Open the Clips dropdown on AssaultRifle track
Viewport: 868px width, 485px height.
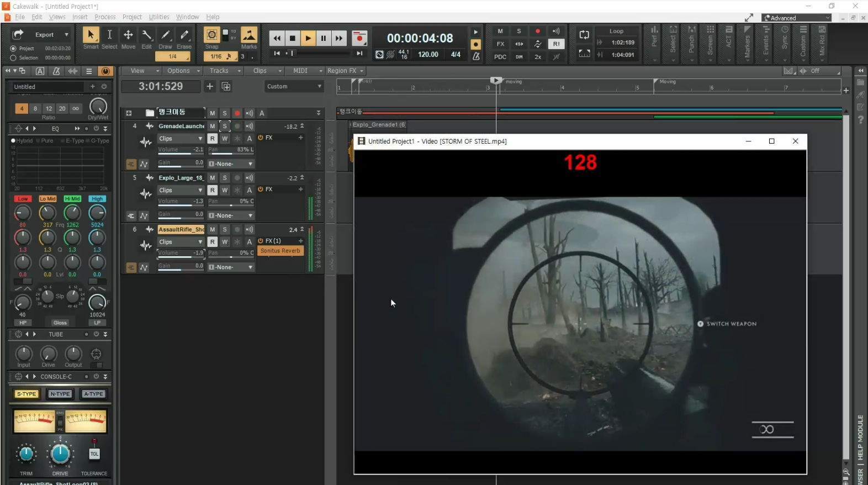181,242
